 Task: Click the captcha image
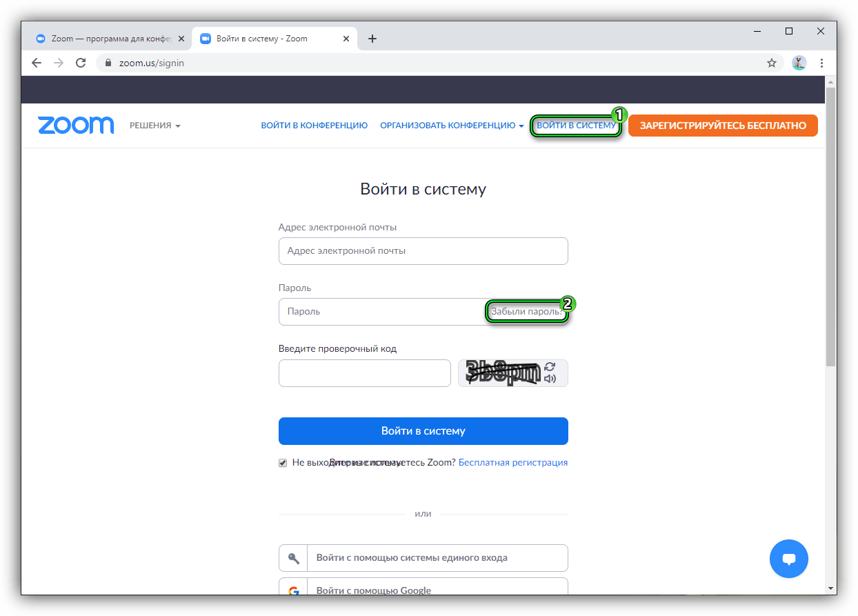tap(503, 373)
